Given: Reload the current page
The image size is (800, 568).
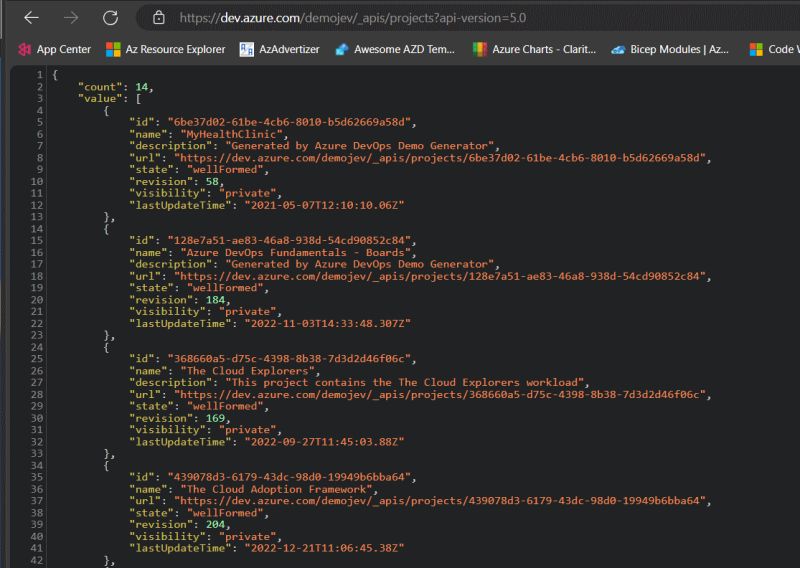Looking at the screenshot, I should pos(110,18).
